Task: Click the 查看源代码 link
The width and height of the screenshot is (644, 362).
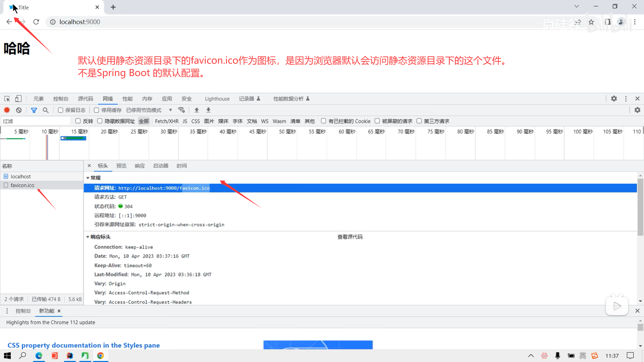Action: click(x=350, y=237)
